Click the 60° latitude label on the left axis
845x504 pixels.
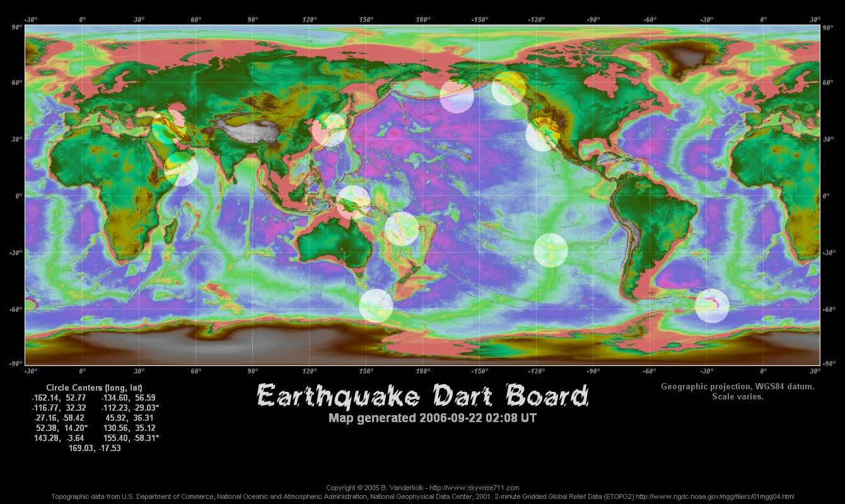pos(17,83)
